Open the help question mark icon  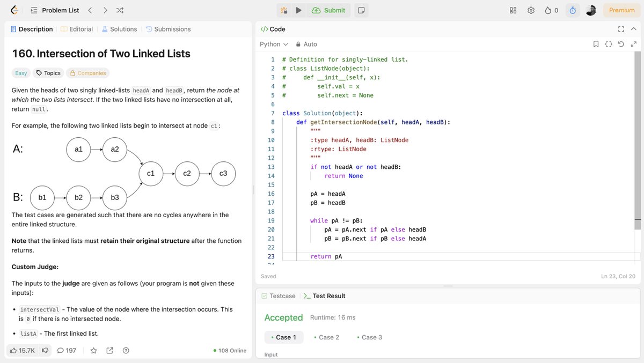click(x=126, y=351)
